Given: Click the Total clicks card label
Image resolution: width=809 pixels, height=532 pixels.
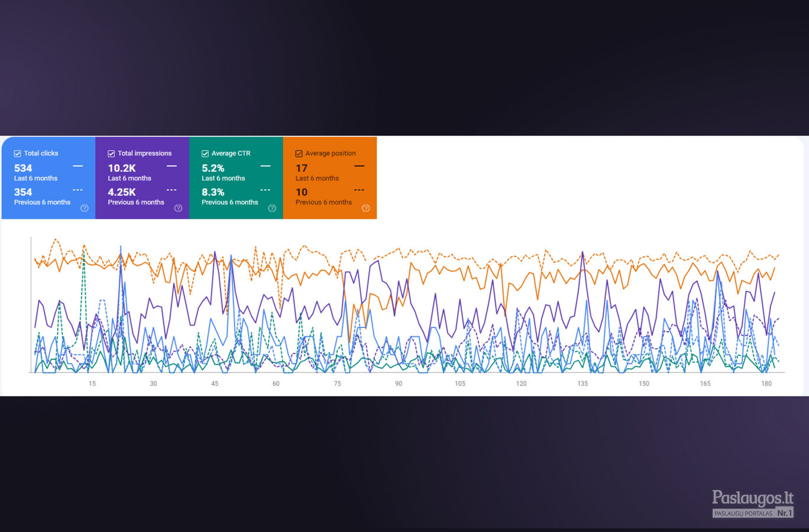Looking at the screenshot, I should point(41,153).
